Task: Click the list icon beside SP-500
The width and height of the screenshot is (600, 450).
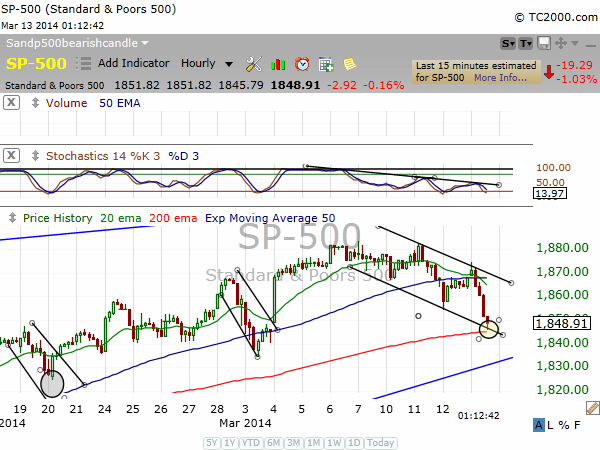Action: coord(83,64)
